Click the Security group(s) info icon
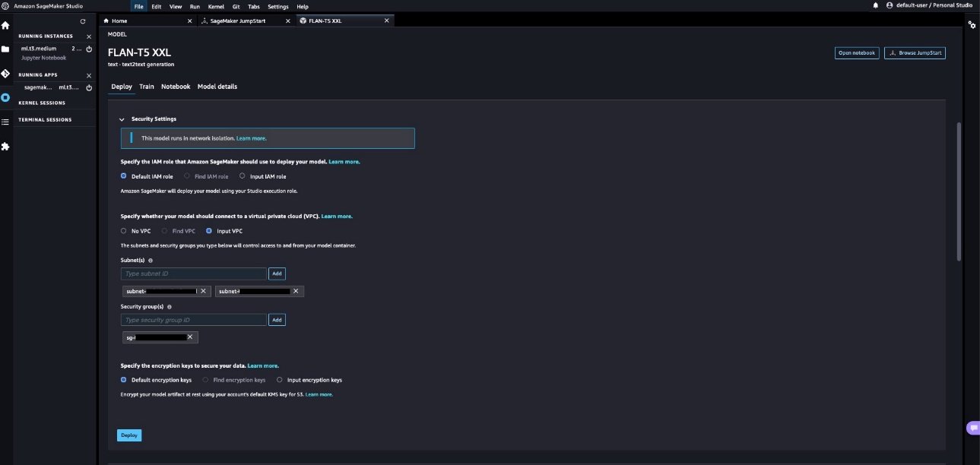The height and width of the screenshot is (465, 980). [x=169, y=307]
